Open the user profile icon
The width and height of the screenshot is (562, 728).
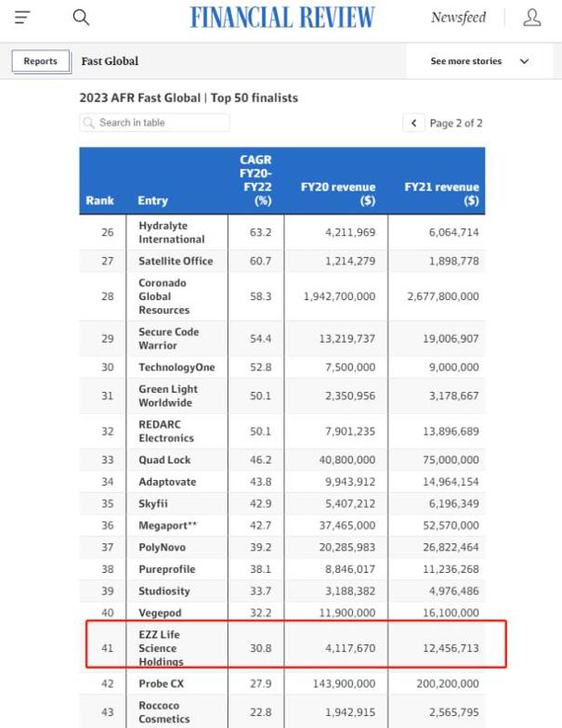pyautogui.click(x=532, y=18)
